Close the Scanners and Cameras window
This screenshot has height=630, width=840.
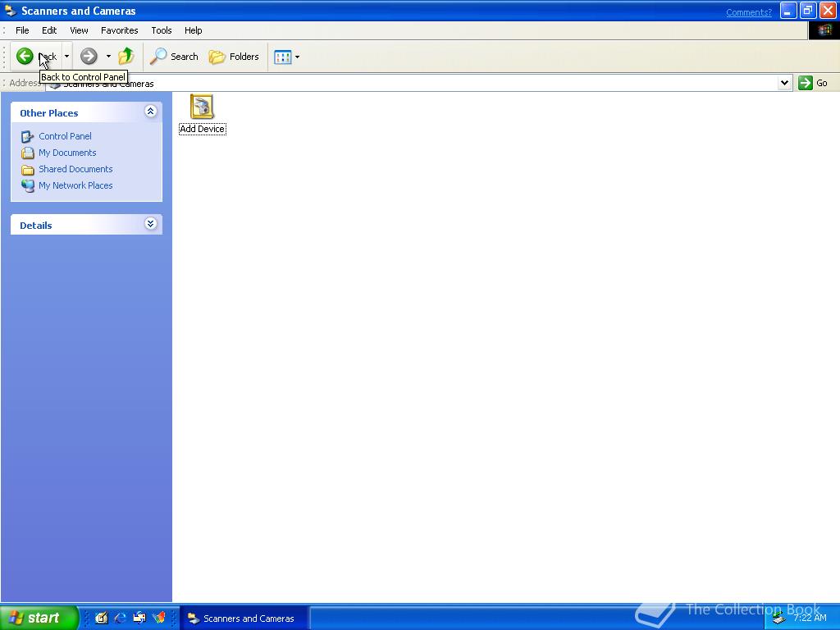click(x=828, y=11)
